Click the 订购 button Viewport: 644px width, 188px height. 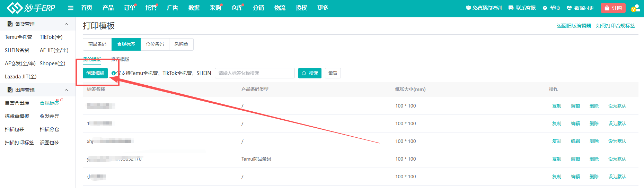click(613, 8)
